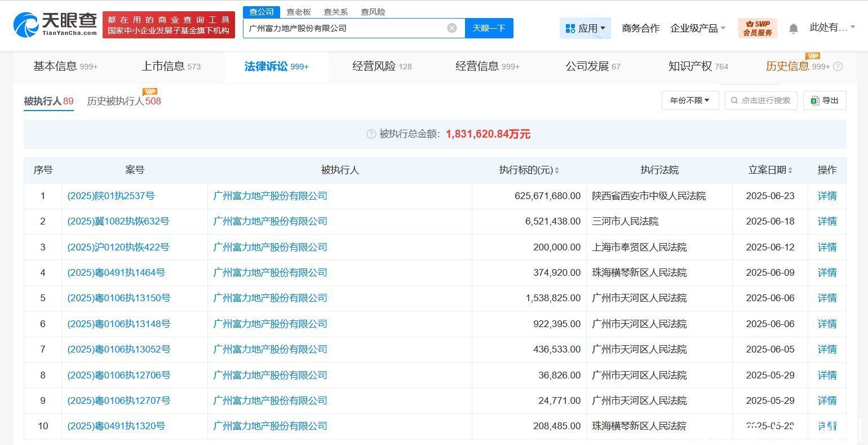Click the help icon beside 被执行总金额
Screen dimensions: 868x445
point(371,134)
